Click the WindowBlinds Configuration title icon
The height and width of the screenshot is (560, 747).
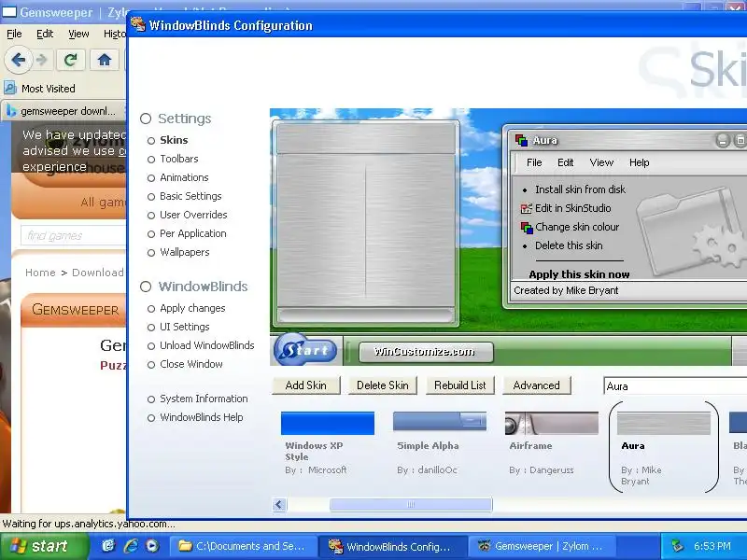[138, 24]
